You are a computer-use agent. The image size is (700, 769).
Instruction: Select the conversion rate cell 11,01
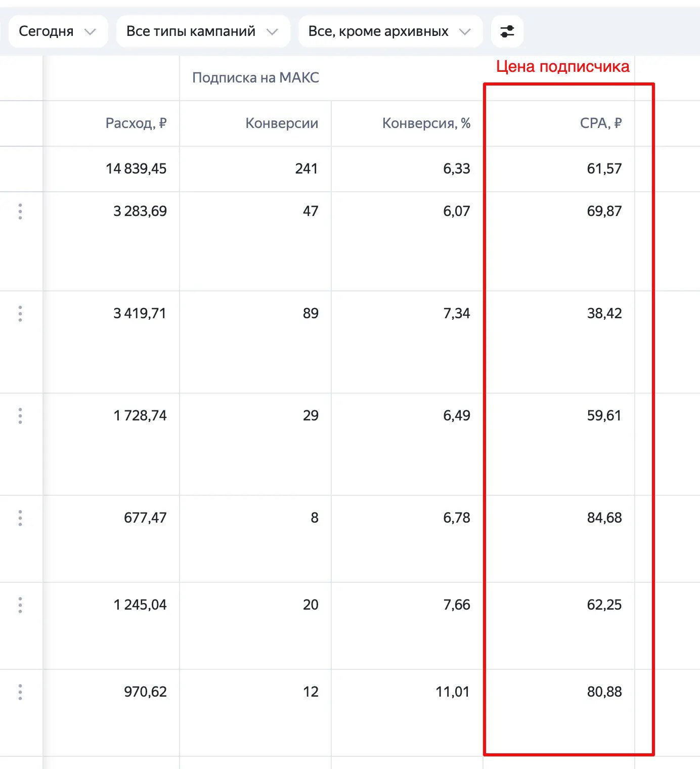click(453, 692)
